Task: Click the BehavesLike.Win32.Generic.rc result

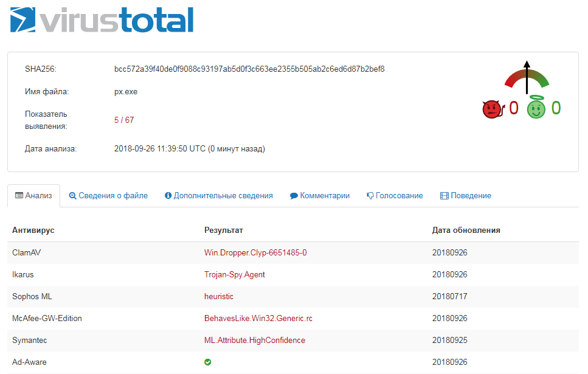Action: point(258,318)
